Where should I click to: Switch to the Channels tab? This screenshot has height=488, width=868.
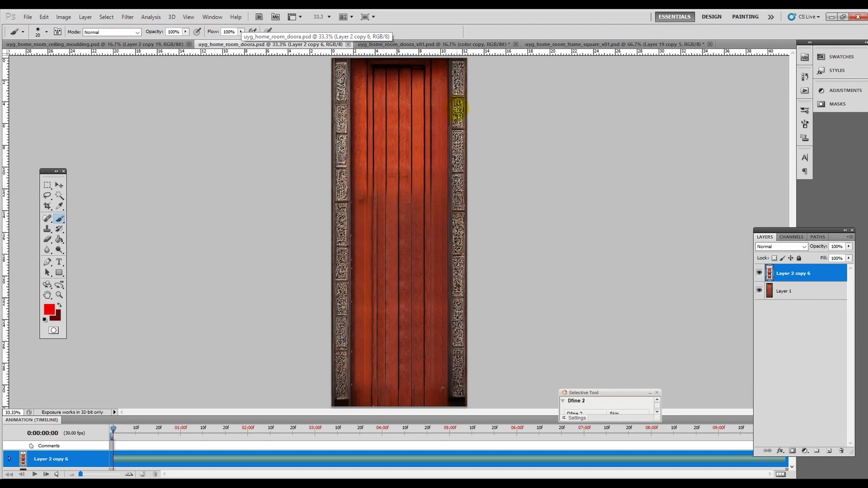[791, 237]
